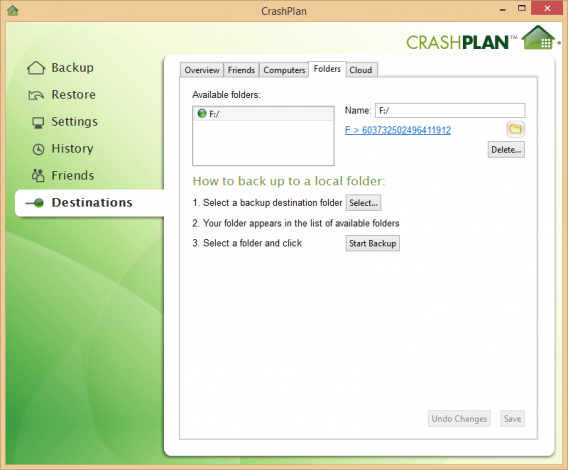This screenshot has width=568, height=470.
Task: Click the Restore arrow icon in sidebar
Action: coord(36,95)
